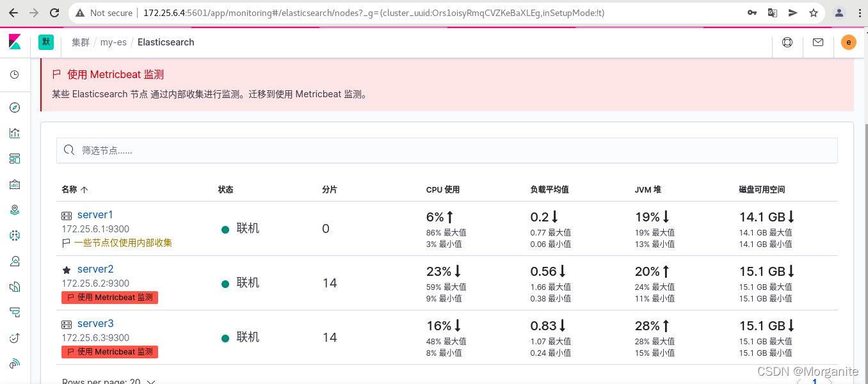Sort by the 负载平均值 column header
This screenshot has height=384, width=868.
[550, 190]
